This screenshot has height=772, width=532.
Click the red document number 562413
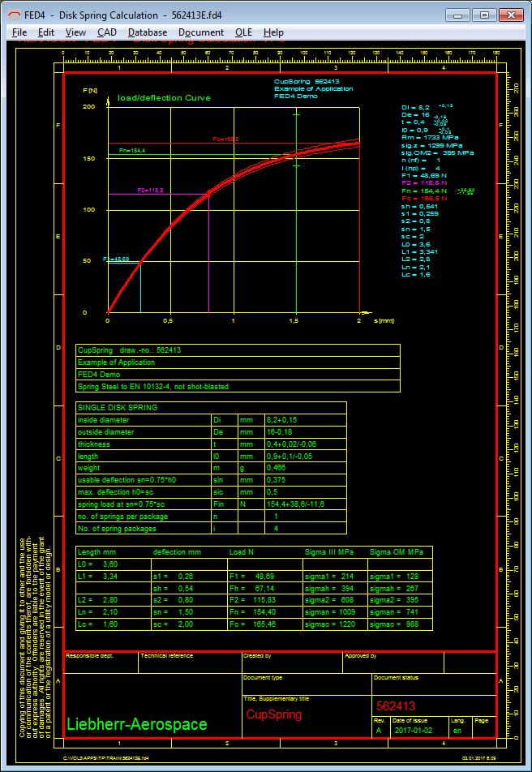tap(396, 706)
